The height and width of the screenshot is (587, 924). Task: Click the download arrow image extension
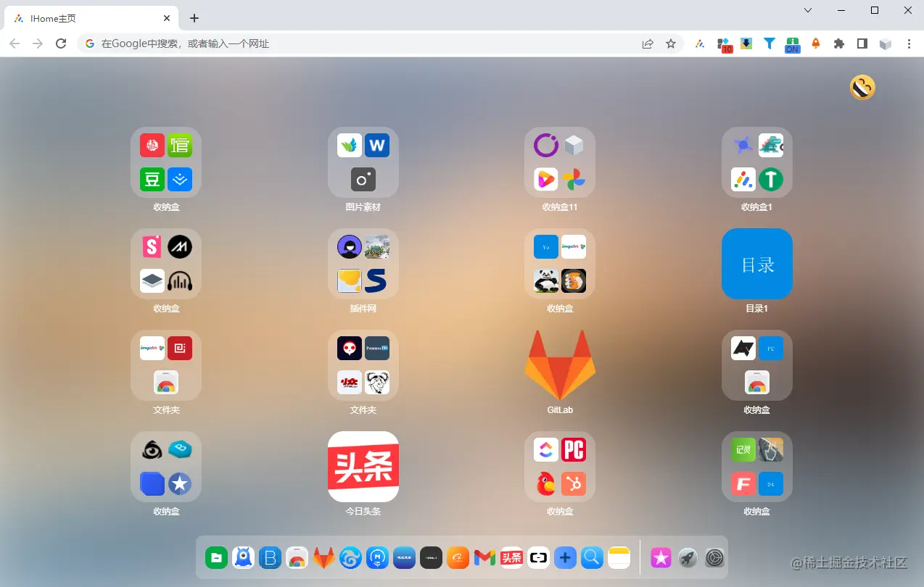[x=746, y=43]
